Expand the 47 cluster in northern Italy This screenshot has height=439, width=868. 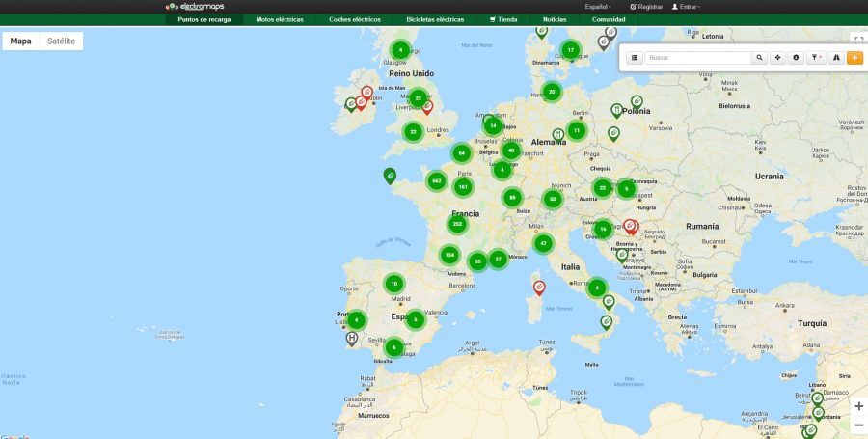point(543,243)
